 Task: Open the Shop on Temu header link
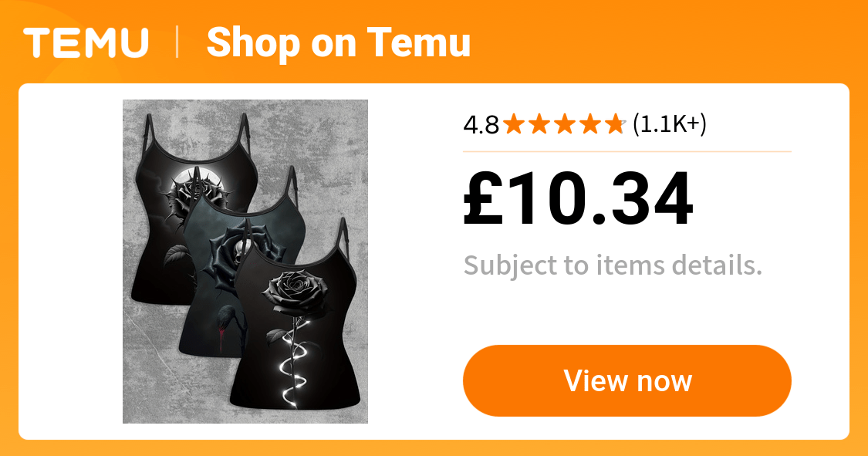pos(338,43)
